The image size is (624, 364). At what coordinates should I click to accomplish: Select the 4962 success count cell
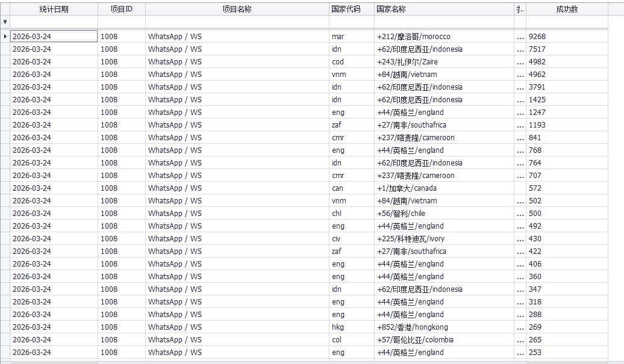567,75
